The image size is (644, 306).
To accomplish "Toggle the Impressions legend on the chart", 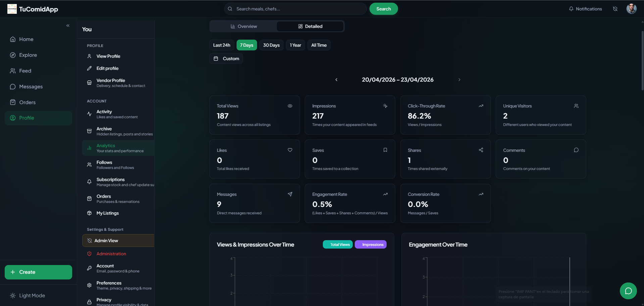I will tap(370, 244).
